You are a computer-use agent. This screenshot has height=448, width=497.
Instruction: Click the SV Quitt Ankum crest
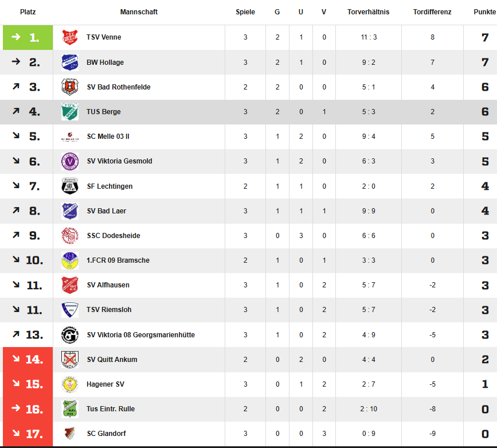click(70, 360)
